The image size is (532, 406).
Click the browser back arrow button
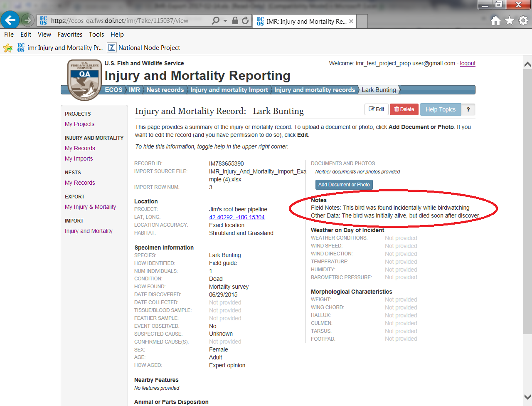[10, 20]
